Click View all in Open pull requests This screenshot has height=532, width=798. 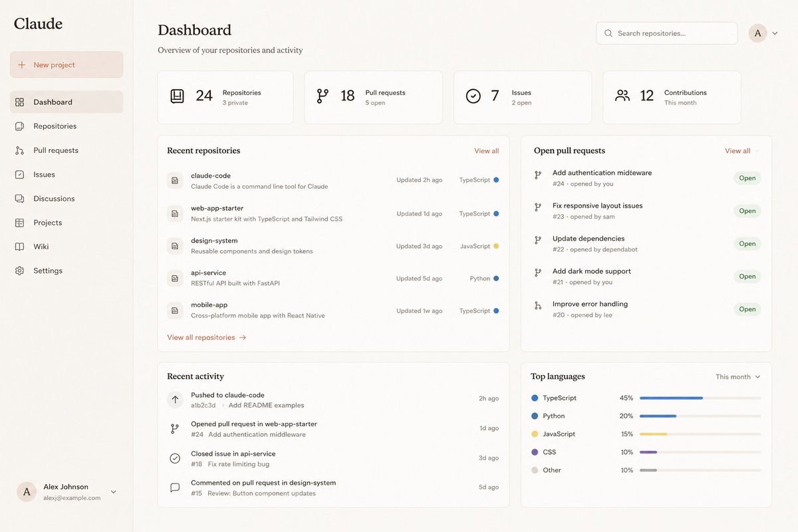pos(737,151)
